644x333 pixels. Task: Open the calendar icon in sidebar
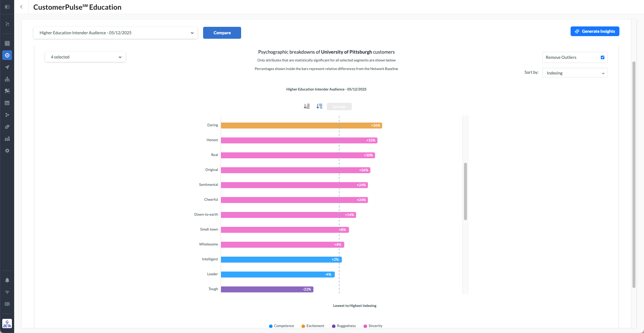coord(7,103)
